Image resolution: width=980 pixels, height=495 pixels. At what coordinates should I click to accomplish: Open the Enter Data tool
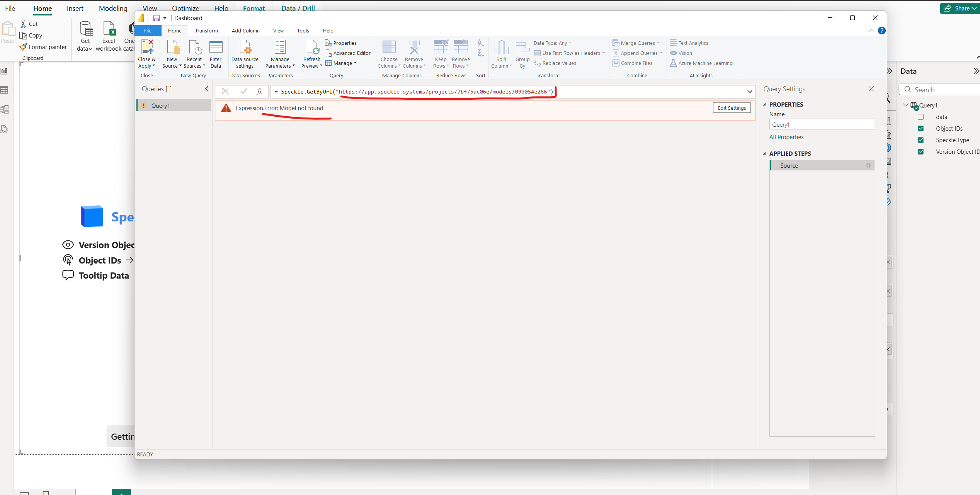tap(216, 47)
